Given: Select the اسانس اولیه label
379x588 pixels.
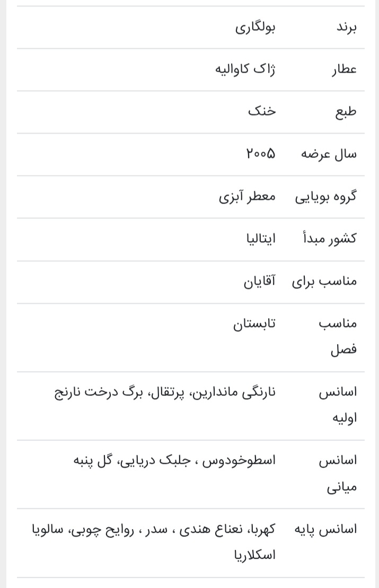Looking at the screenshot, I should 338,405.
